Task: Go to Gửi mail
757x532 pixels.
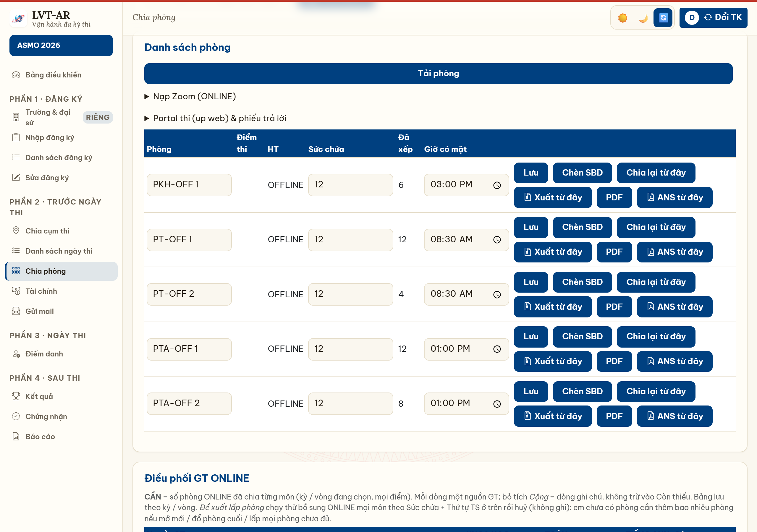Action: tap(61, 311)
